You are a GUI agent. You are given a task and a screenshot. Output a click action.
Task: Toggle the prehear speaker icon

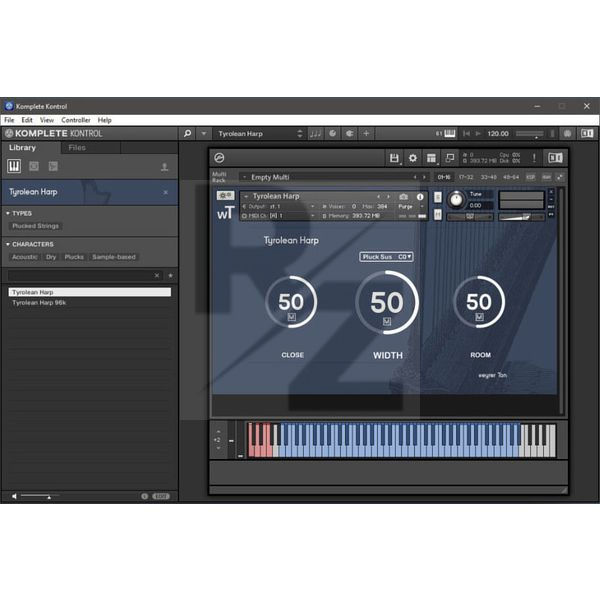(x=14, y=496)
